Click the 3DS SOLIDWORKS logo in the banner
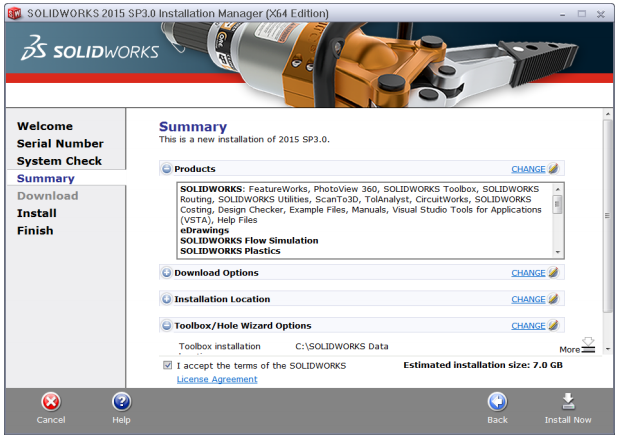This screenshot has width=620, height=439. click(x=90, y=48)
